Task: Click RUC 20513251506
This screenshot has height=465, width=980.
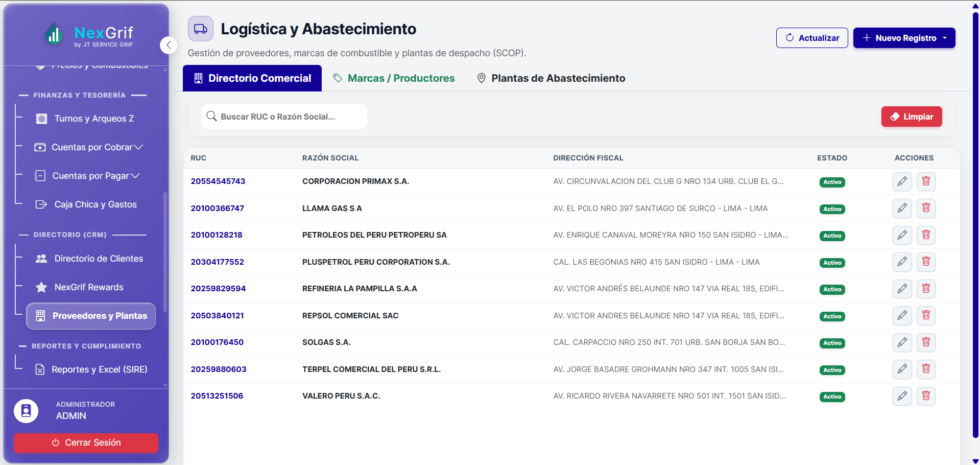Action: (217, 396)
